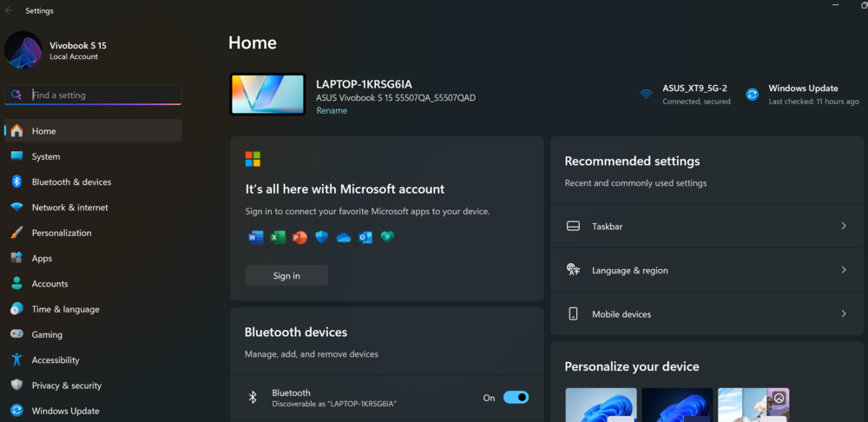Open Privacy & security settings label
Image resolution: width=868 pixels, height=422 pixels.
(67, 386)
